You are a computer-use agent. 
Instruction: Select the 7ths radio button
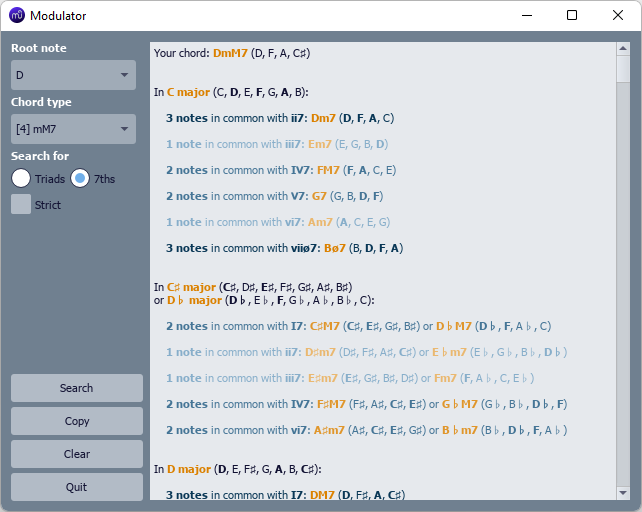(80, 179)
